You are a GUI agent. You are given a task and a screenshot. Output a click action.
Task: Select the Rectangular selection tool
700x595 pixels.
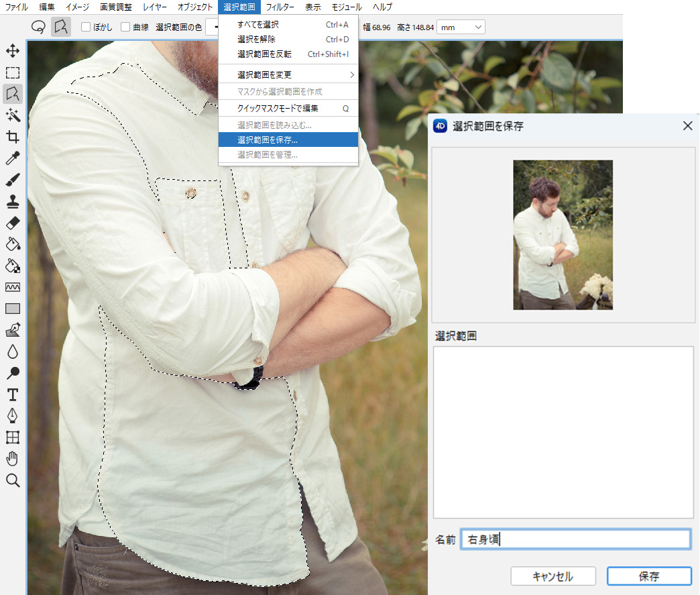13,72
